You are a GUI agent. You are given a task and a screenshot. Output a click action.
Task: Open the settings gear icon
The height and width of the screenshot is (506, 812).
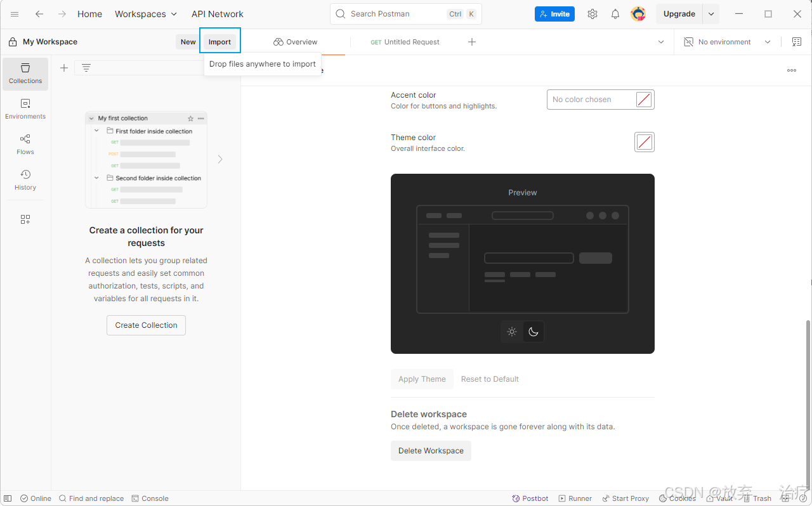(x=592, y=14)
